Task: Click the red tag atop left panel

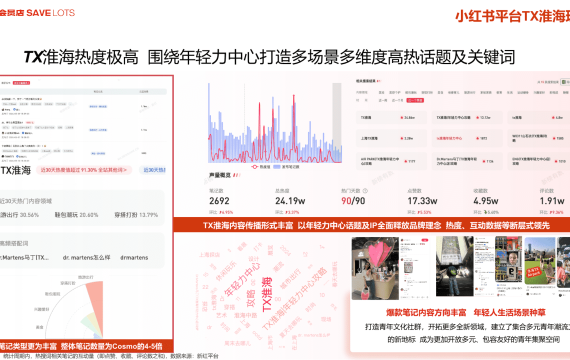Action: click(22, 83)
